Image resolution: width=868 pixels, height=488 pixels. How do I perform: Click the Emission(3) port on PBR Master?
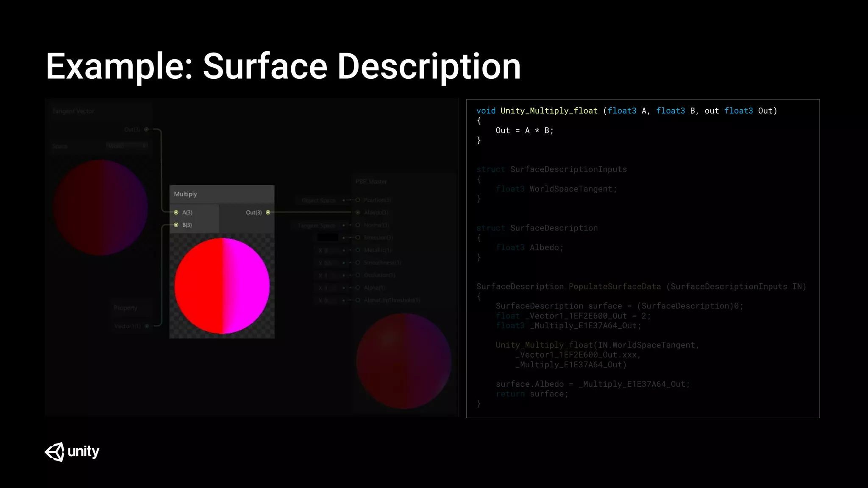pos(358,238)
